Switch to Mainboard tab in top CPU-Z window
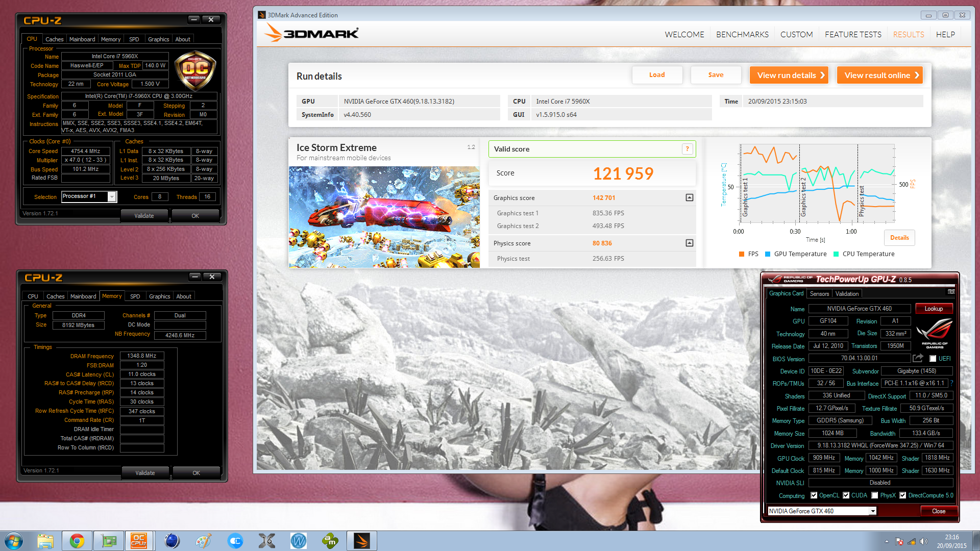Viewport: 980px width, 551px height. pos(82,39)
